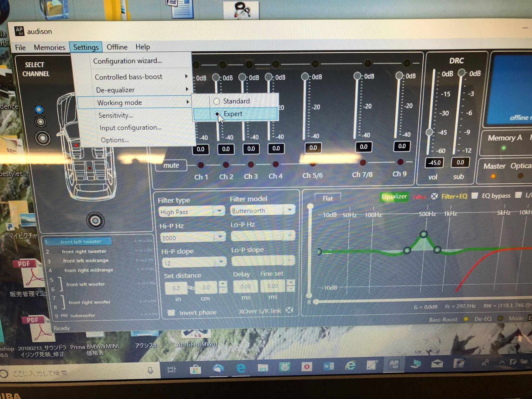The image size is (532, 399).
Task: Open the Filter type dropdown
Action: point(191,212)
